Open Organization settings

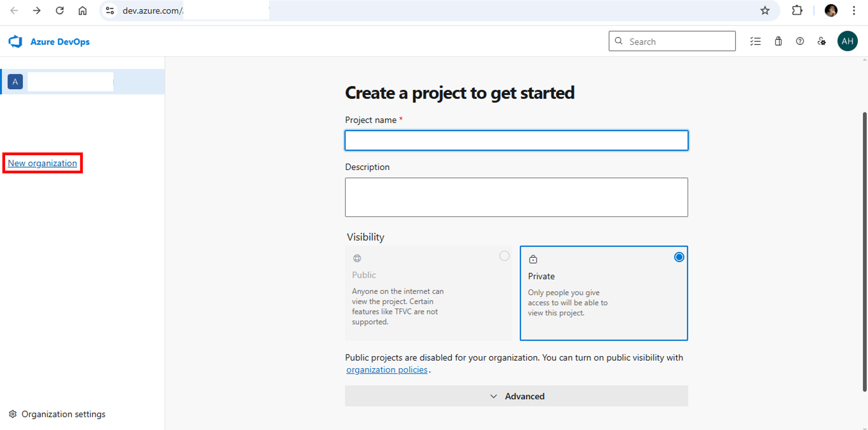[57, 414]
